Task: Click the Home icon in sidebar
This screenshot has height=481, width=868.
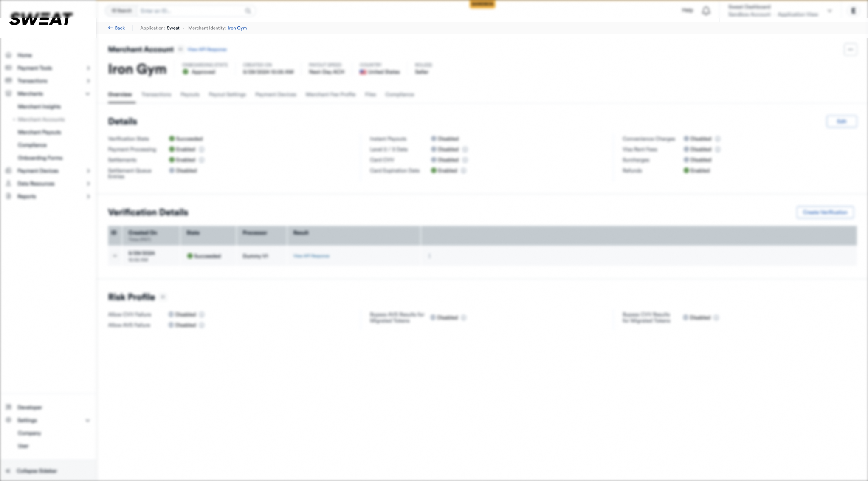Action: pos(8,55)
